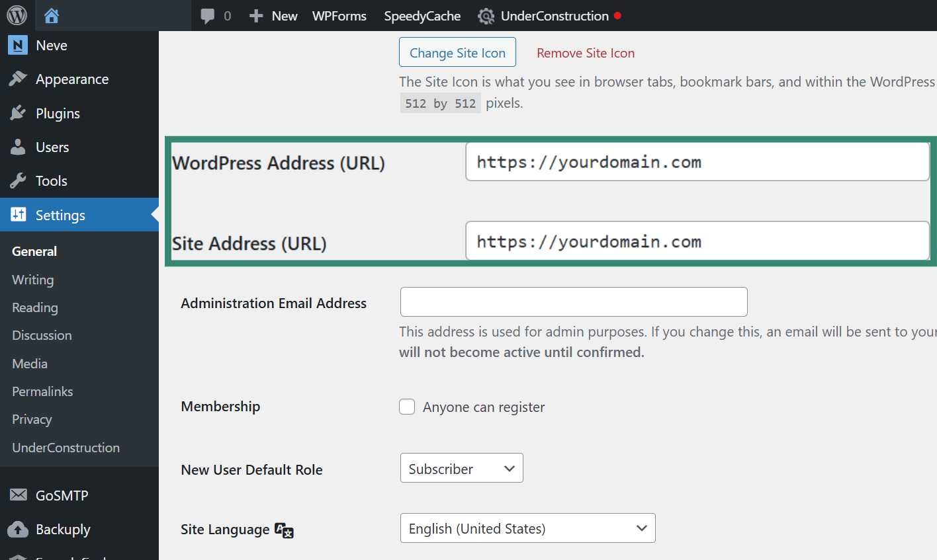Image resolution: width=937 pixels, height=560 pixels.
Task: Click the Change Site Icon button
Action: pyautogui.click(x=457, y=52)
